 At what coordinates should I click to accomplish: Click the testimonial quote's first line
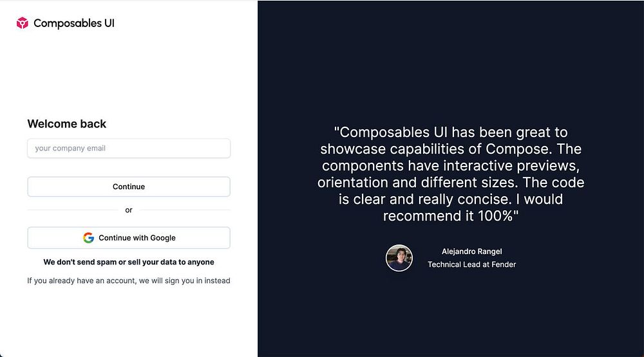click(x=451, y=132)
